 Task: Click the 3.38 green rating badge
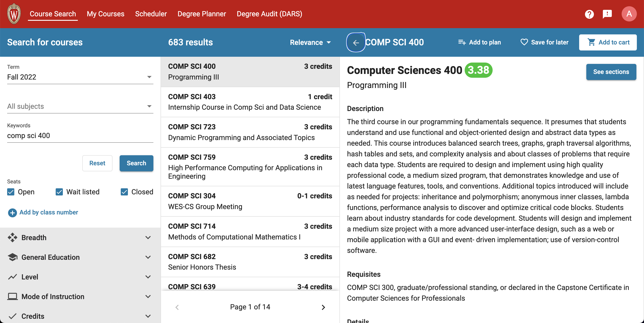pyautogui.click(x=478, y=70)
